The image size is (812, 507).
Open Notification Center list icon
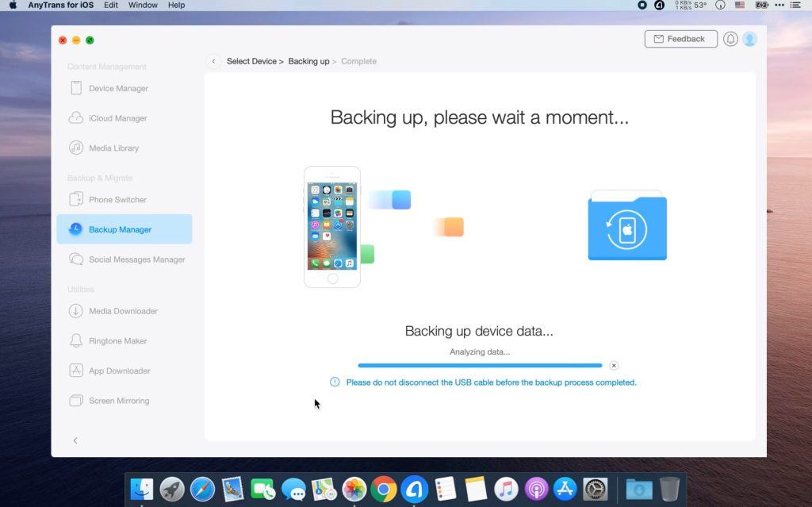click(795, 6)
